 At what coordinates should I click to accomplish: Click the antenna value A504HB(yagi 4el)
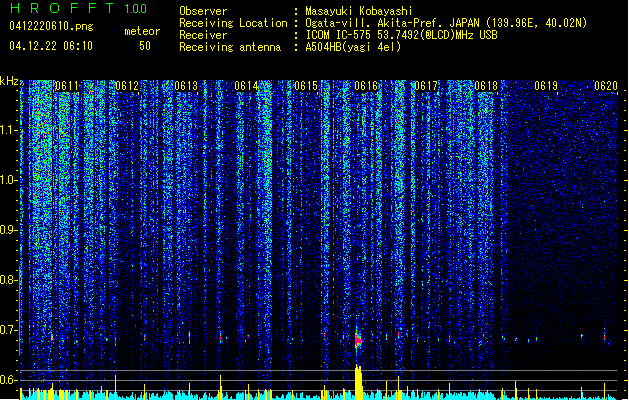(353, 47)
